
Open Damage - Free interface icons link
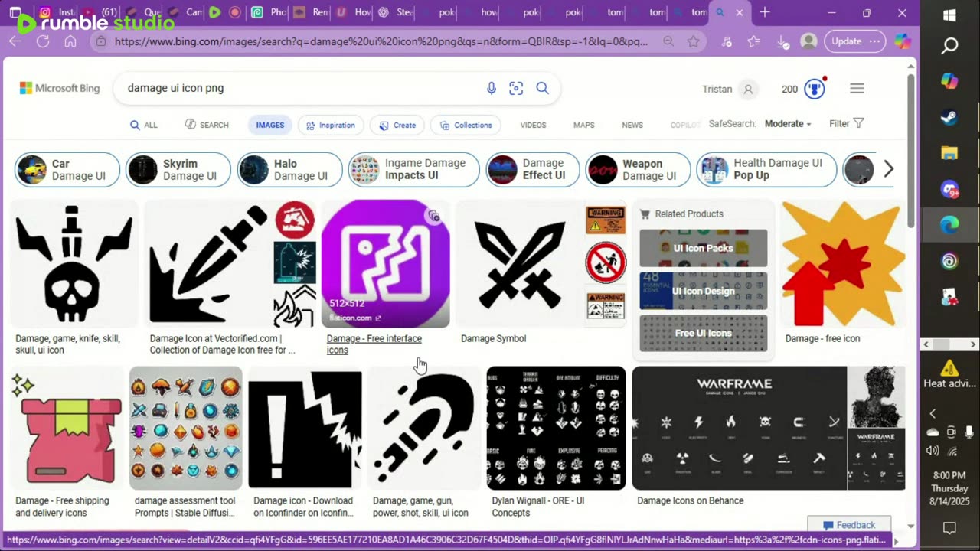[x=374, y=344]
